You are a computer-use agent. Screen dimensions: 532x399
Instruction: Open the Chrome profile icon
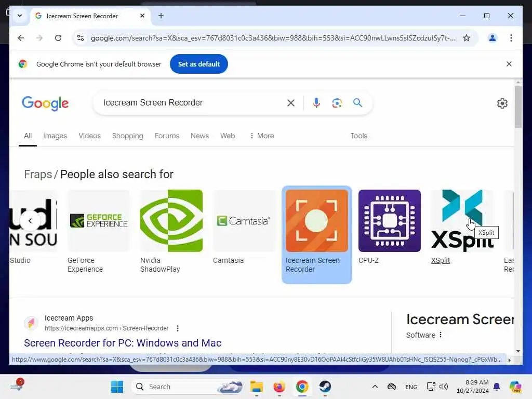[493, 38]
